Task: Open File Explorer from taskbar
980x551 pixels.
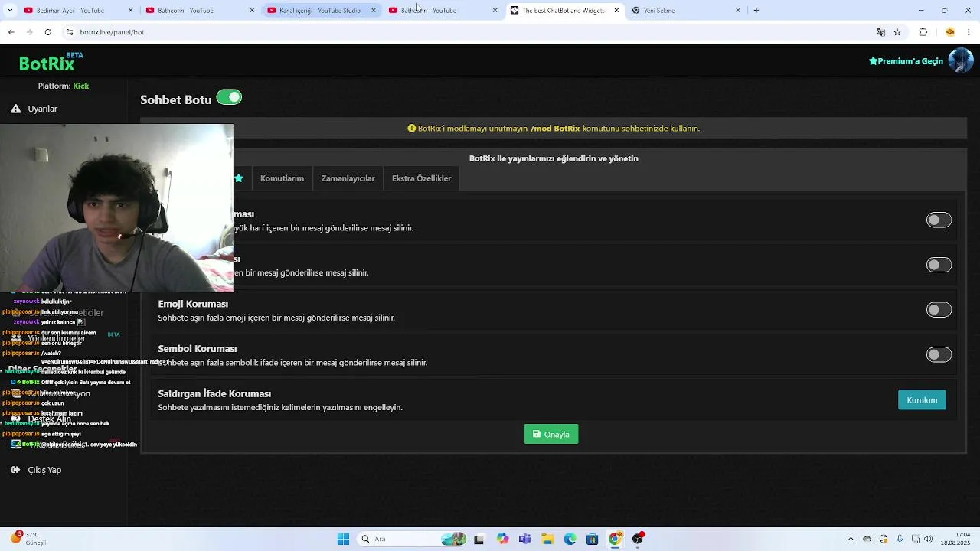Action: tap(547, 539)
